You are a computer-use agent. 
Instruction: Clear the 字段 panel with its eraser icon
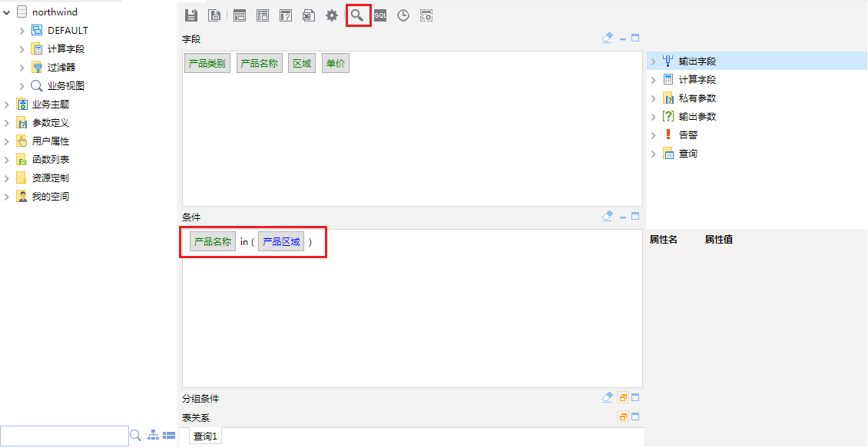(x=608, y=38)
